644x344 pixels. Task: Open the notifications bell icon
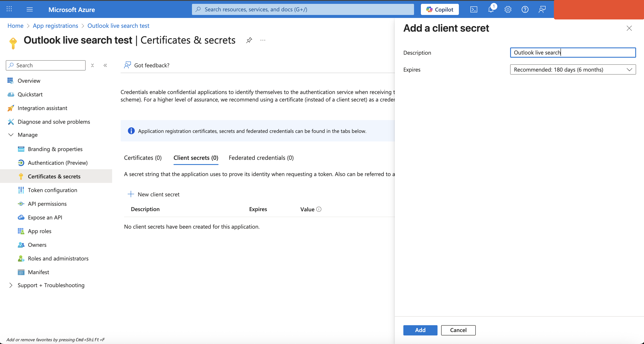491,9
